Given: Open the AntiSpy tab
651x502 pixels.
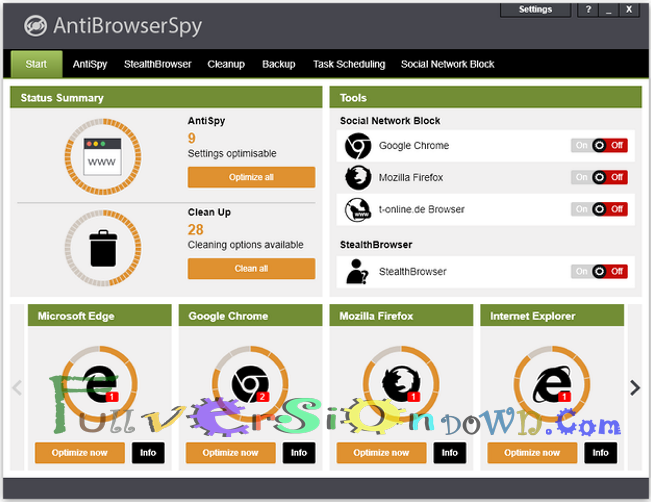Looking at the screenshot, I should [x=90, y=64].
